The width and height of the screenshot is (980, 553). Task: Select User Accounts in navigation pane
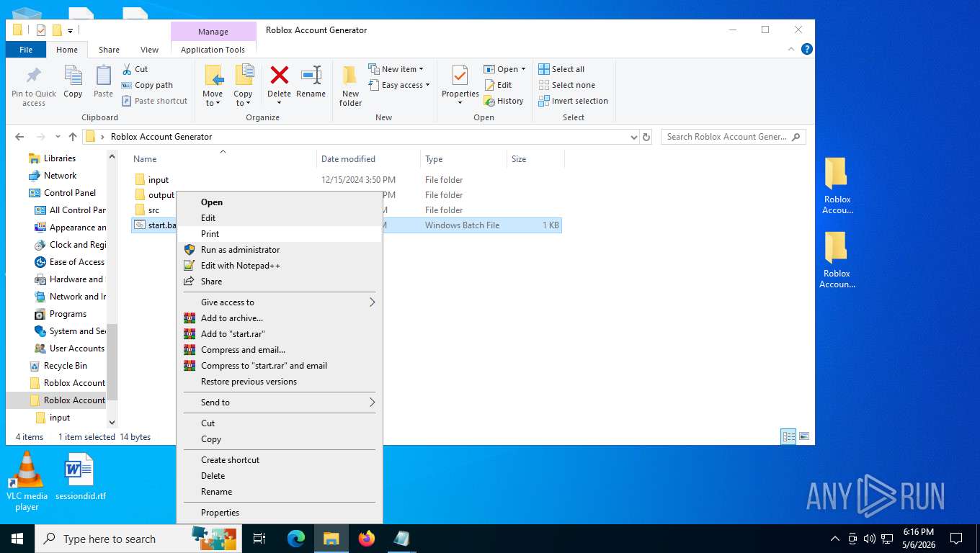click(69, 349)
